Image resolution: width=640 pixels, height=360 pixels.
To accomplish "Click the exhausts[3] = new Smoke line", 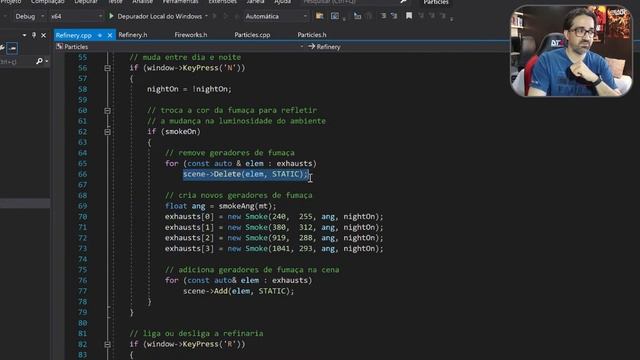I will [x=274, y=249].
